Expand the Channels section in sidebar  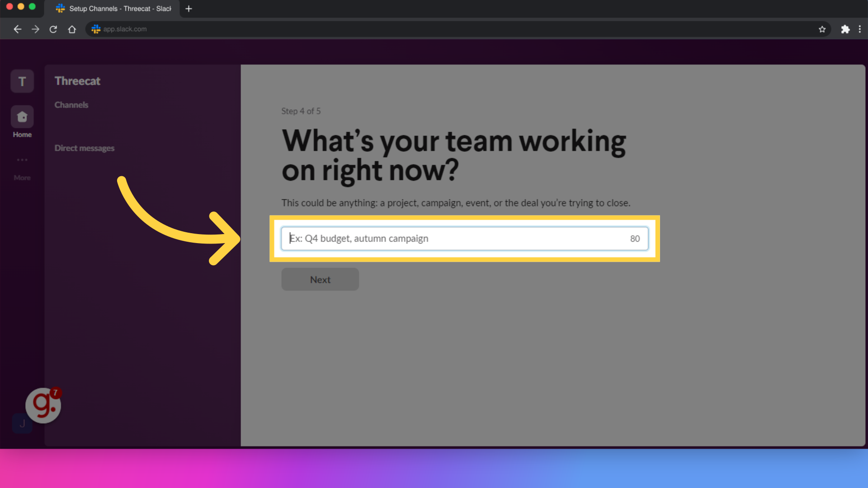[71, 105]
